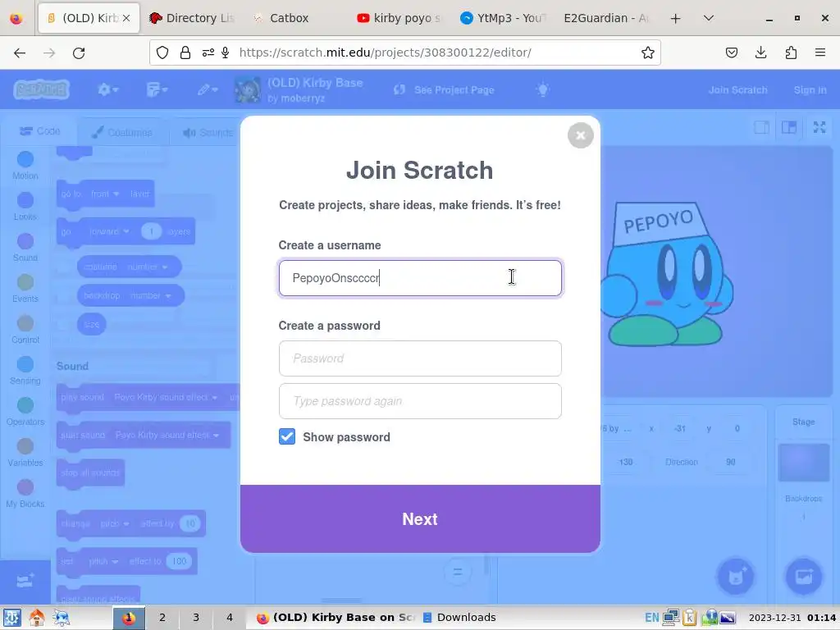This screenshot has height=630, width=840.
Task: Select the Sensing block category
Action: pyautogui.click(x=25, y=370)
